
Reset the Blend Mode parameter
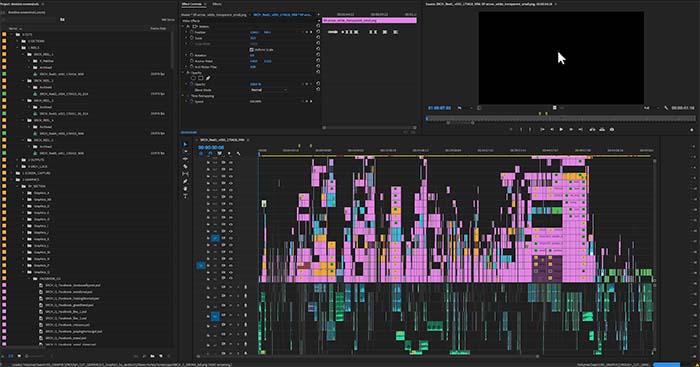[x=318, y=89]
